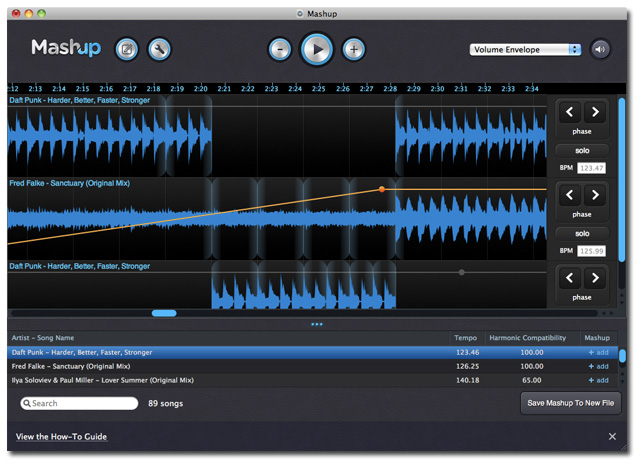Click harmonic compatibility value 65.00

(531, 380)
